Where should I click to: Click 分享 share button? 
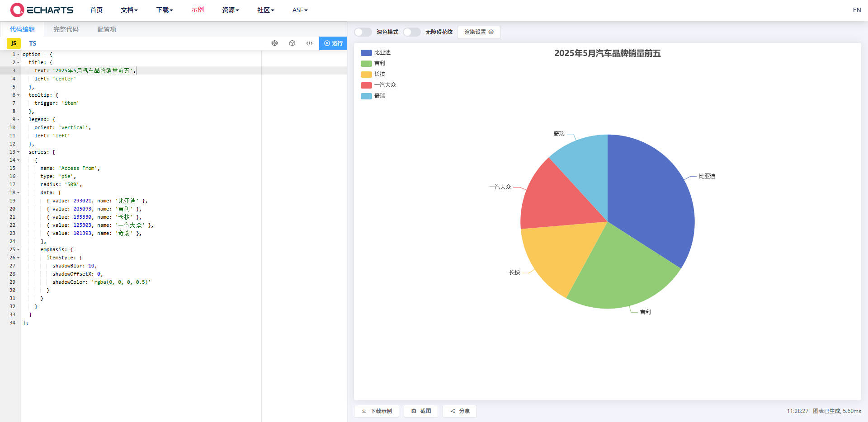(x=460, y=411)
